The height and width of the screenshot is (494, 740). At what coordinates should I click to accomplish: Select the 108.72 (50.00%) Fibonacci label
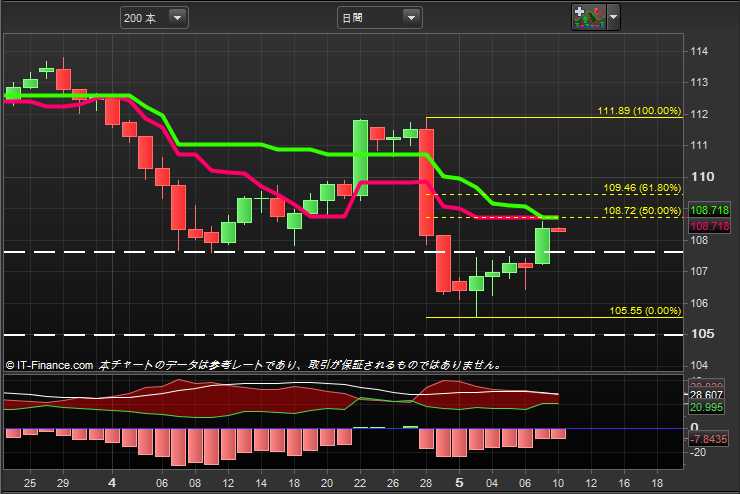642,210
